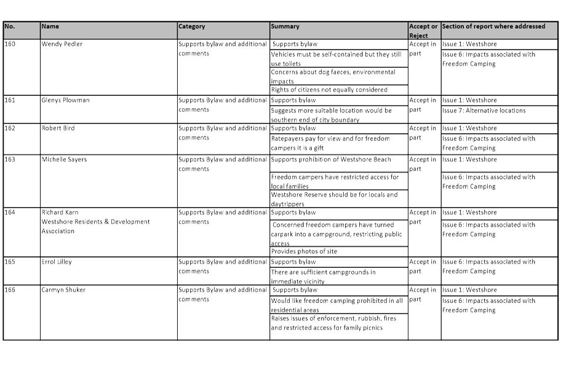Click Errol Lilley's 'Issue 6' report section cell

499,271
